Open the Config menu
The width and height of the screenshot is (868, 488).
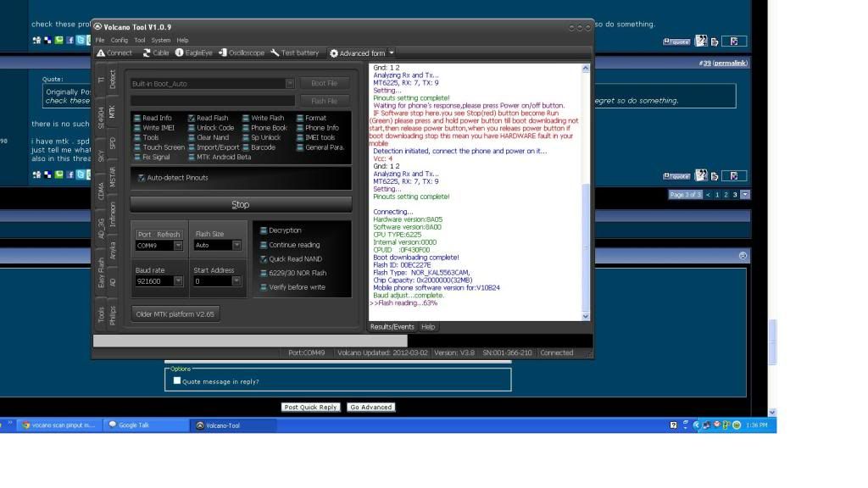coord(119,41)
